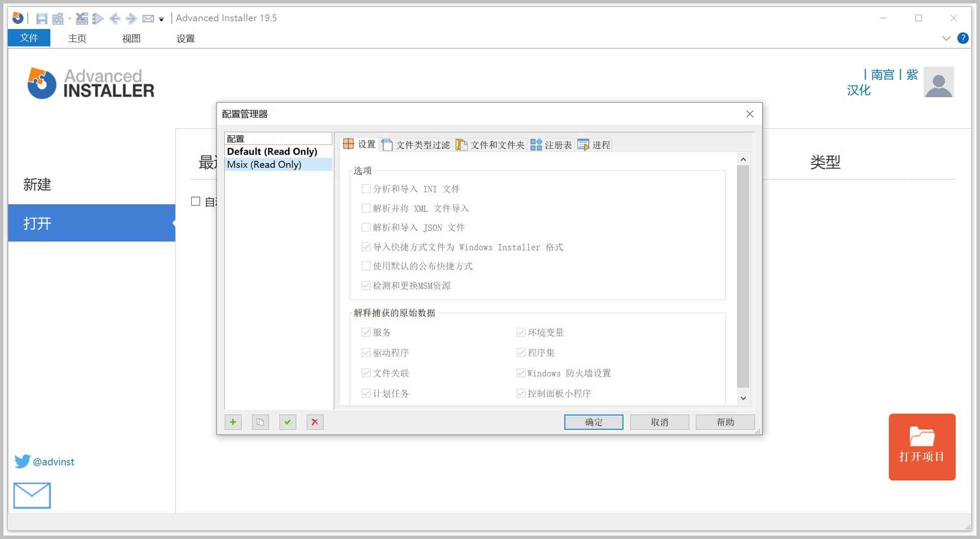Toggle 解析并将 XML 文件导入 checkbox
Viewport: 980px width, 539px height.
366,208
